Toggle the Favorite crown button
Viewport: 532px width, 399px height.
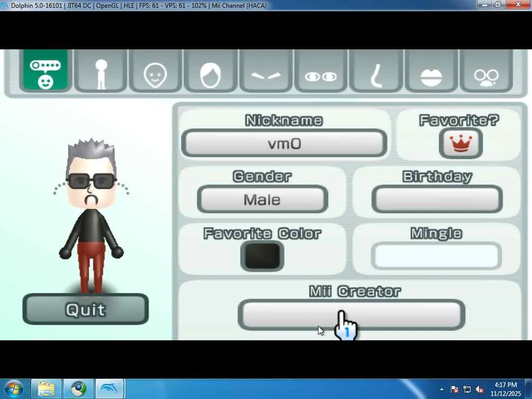pos(461,143)
